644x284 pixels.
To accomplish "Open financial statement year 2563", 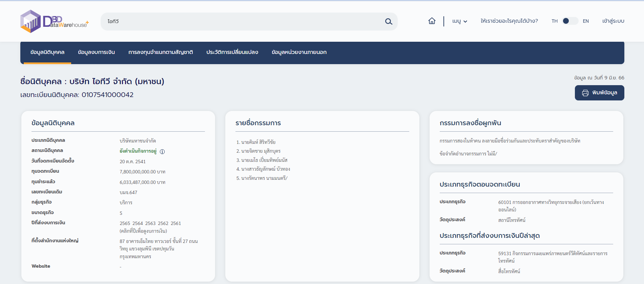I will tap(150, 223).
